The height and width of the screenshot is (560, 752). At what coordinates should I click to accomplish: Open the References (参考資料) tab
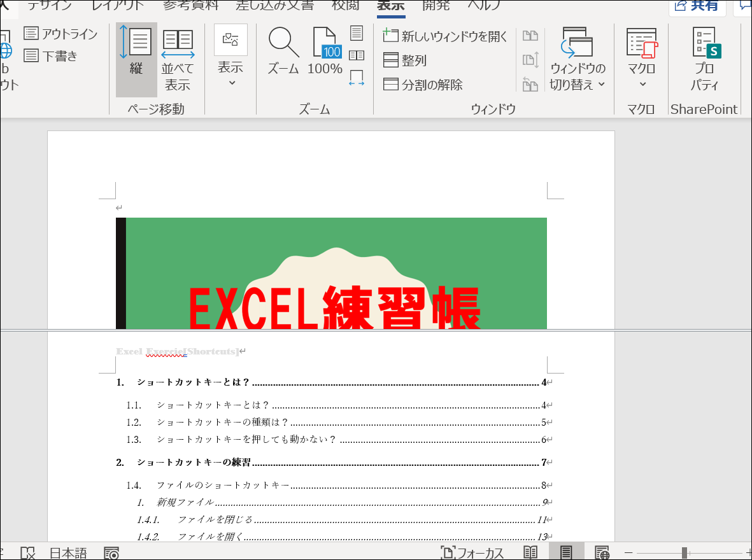[190, 5]
